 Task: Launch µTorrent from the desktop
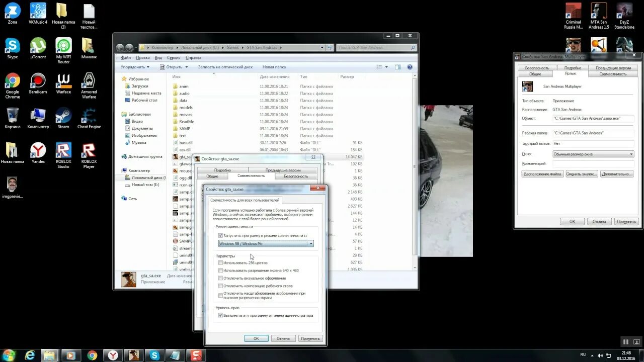click(x=38, y=48)
